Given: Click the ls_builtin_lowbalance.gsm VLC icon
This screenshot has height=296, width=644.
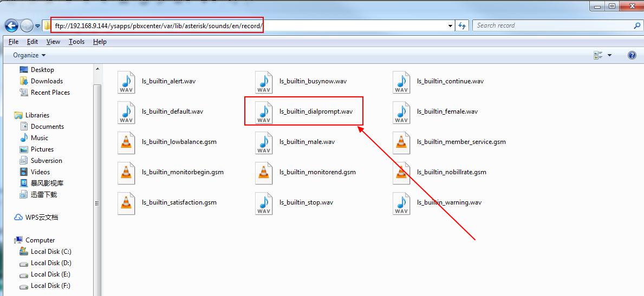Looking at the screenshot, I should 126,142.
